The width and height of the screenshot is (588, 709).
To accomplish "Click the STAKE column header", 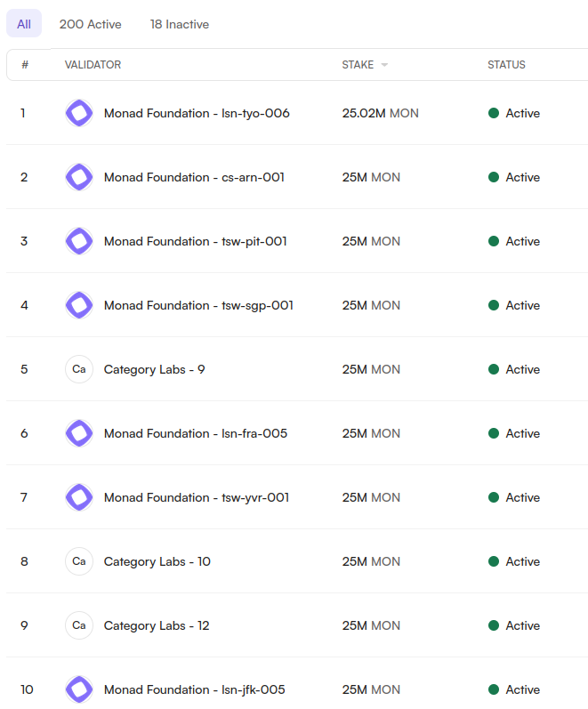I will 358,65.
